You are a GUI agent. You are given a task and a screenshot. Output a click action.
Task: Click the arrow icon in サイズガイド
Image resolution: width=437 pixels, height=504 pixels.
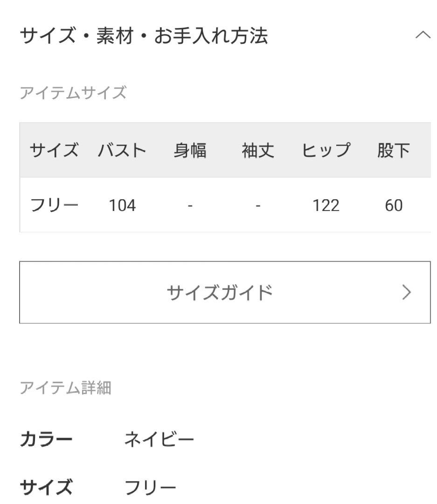point(407,293)
